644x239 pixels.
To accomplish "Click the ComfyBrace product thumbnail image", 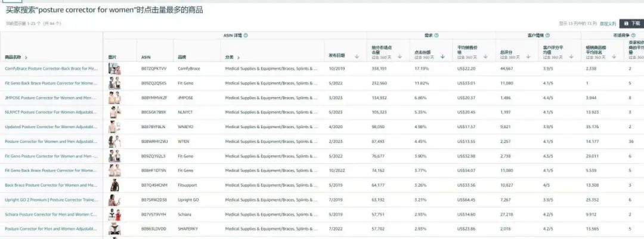I will pyautogui.click(x=115, y=69).
